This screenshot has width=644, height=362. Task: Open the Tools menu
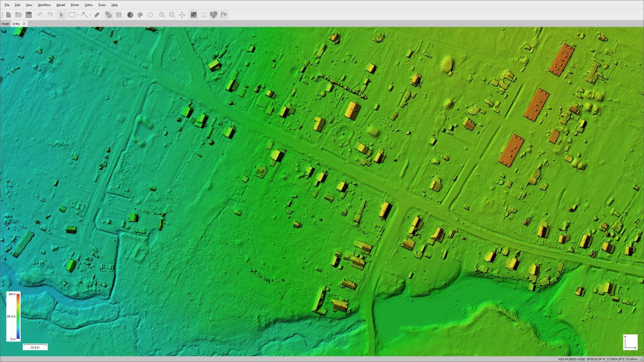tap(102, 5)
